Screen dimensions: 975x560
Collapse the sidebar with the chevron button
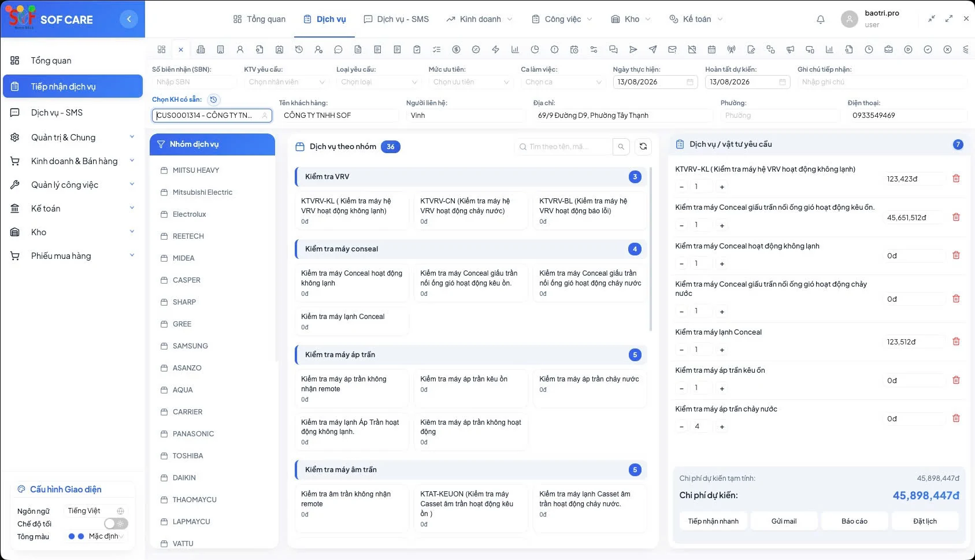pos(129,19)
